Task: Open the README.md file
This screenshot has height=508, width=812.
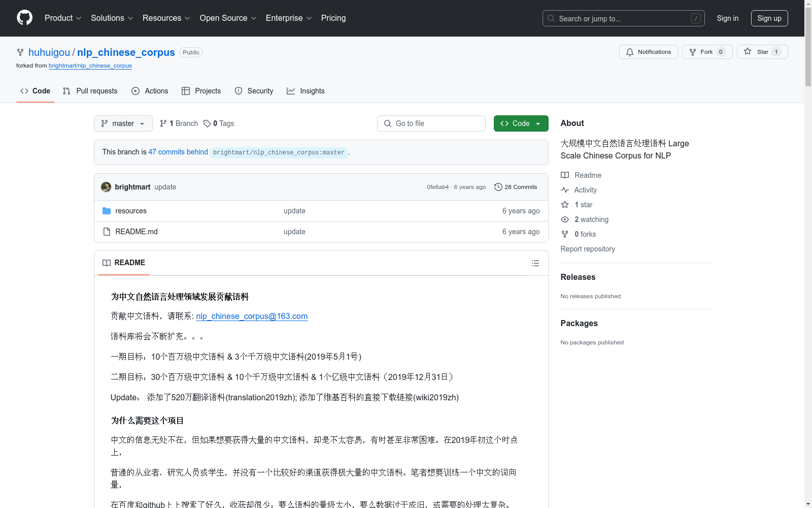Action: 137,232
